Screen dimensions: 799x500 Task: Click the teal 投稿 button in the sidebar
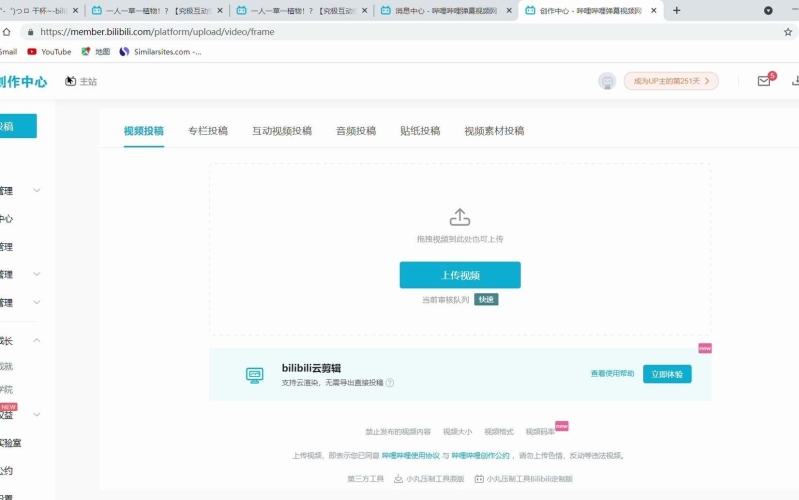(x=18, y=126)
